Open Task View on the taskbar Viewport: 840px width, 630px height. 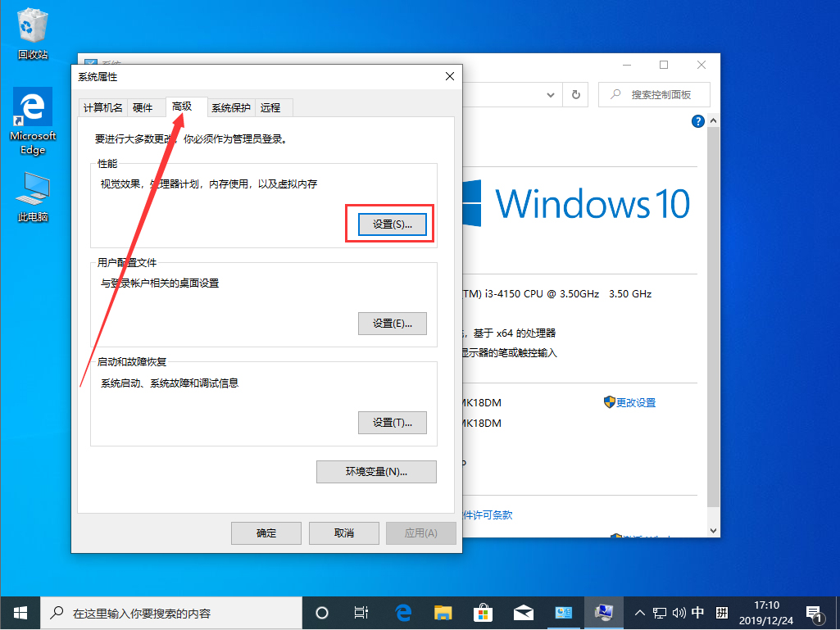[x=361, y=612]
